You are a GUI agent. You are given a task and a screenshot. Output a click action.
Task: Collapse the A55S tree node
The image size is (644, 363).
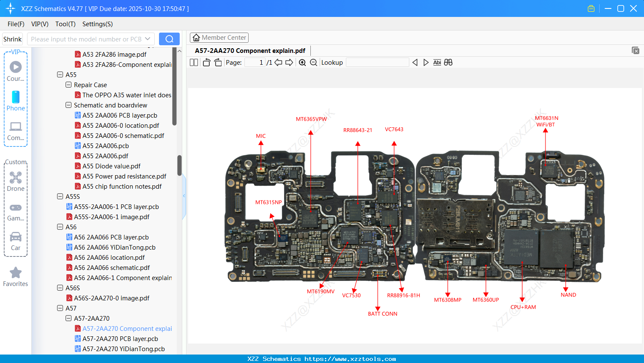[x=60, y=197]
